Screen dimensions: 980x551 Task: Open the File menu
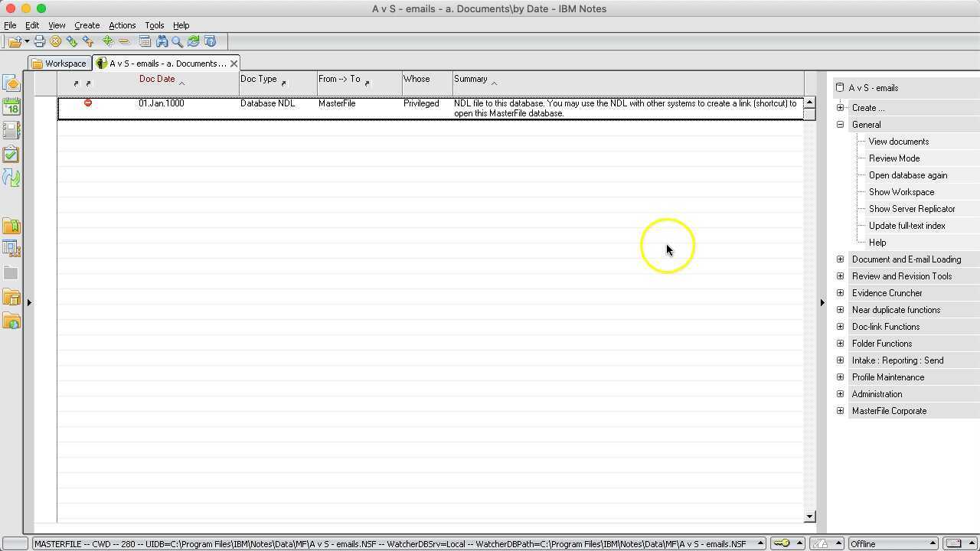[x=10, y=25]
